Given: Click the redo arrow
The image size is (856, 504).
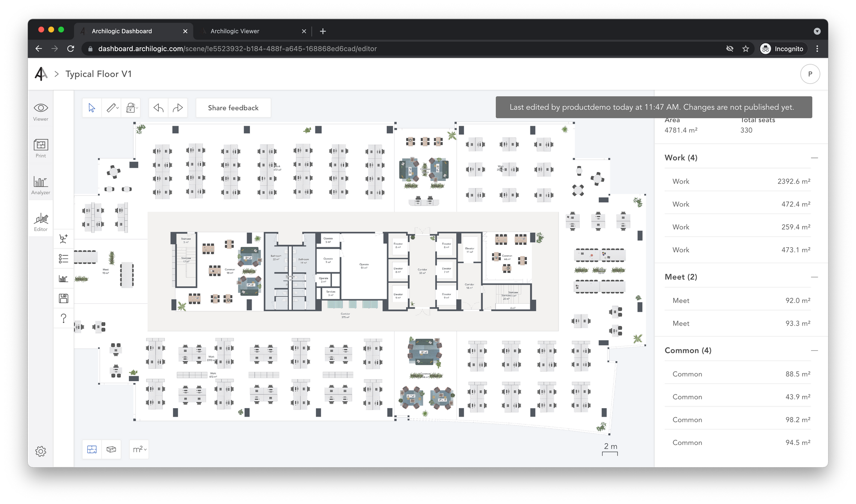Looking at the screenshot, I should 178,108.
